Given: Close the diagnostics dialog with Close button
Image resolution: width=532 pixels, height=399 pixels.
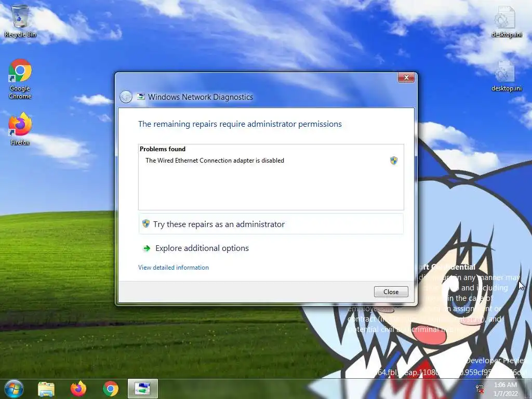Looking at the screenshot, I should (x=391, y=292).
